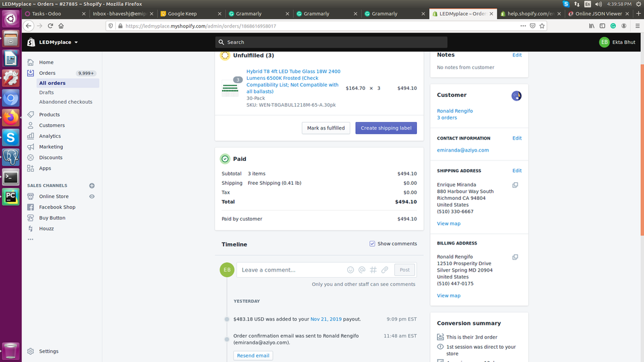Expand more sales channels ellipsis

(30, 239)
